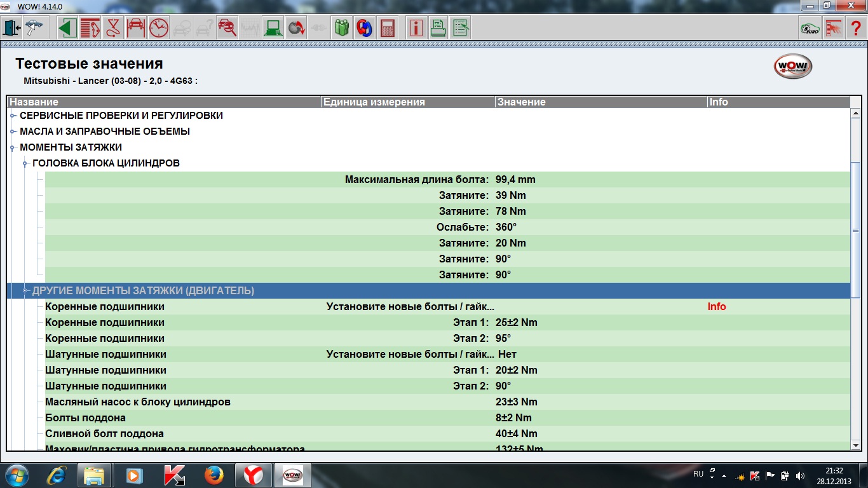The height and width of the screenshot is (488, 868).
Task: Click the green back arrow icon
Action: tap(67, 28)
